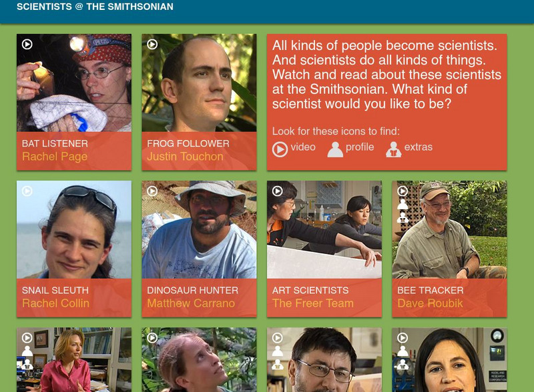Click the video icon on Snail Sleuth card

pyautogui.click(x=27, y=191)
